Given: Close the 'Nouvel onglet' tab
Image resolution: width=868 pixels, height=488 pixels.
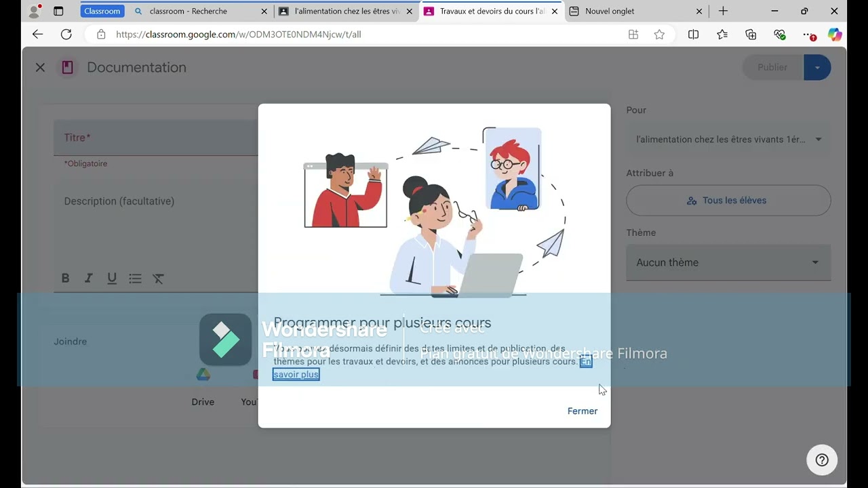Looking at the screenshot, I should 699,11.
